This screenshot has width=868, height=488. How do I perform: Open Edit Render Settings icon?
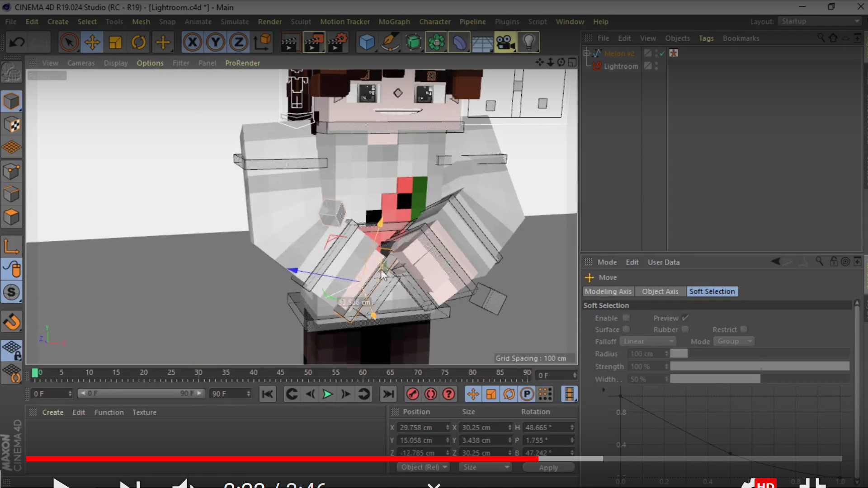click(x=338, y=42)
